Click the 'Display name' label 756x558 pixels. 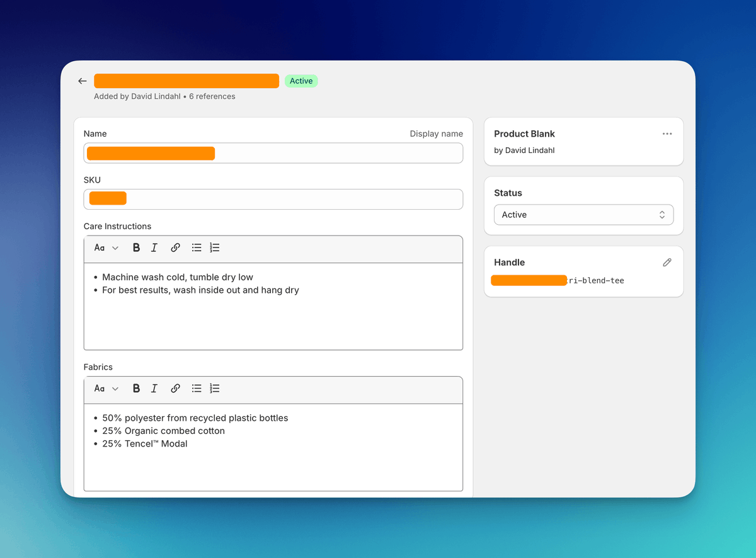tap(437, 134)
